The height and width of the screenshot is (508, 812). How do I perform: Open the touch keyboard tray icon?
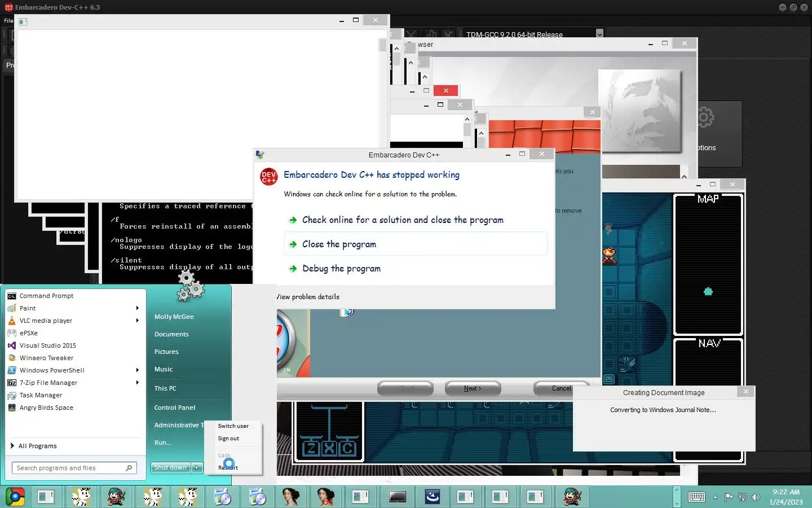[x=696, y=497]
